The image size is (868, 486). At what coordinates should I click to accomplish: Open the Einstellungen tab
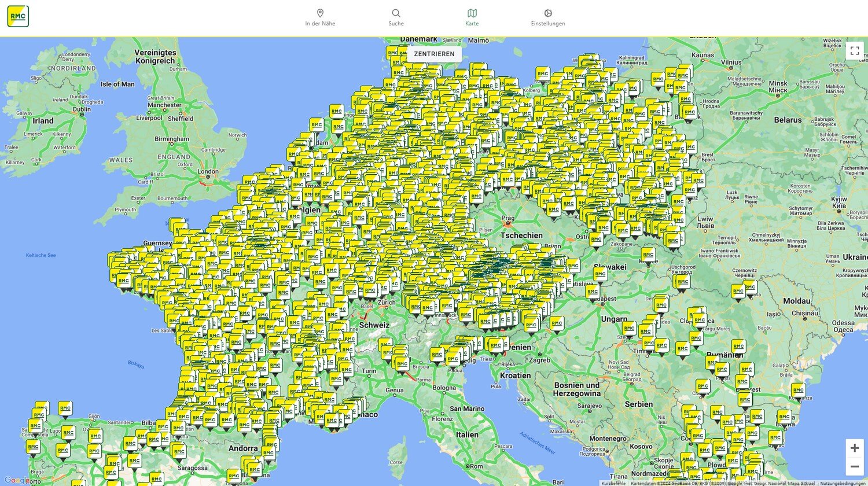[548, 17]
